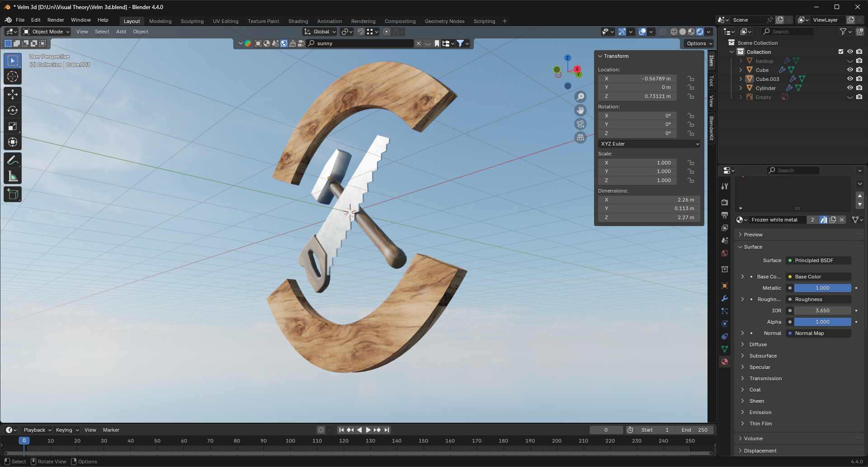Screen dimensions: 868x467
Task: Select the Scale tool
Action: pyautogui.click(x=13, y=126)
